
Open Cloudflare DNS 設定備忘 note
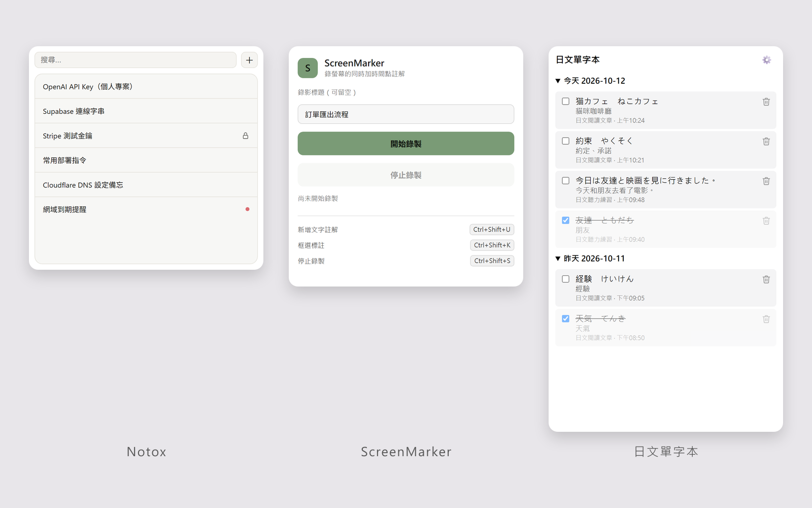pos(146,185)
